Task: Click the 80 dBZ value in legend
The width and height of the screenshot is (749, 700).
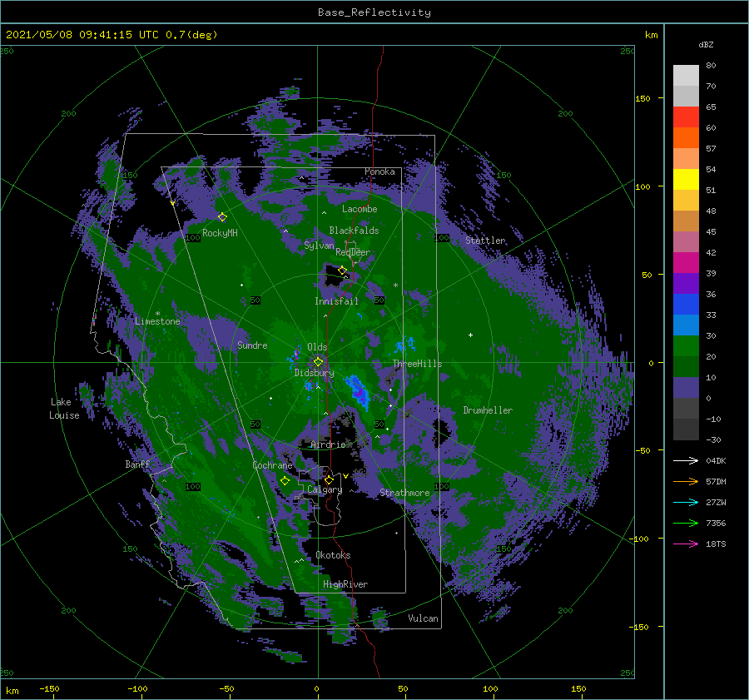Action: tap(711, 66)
